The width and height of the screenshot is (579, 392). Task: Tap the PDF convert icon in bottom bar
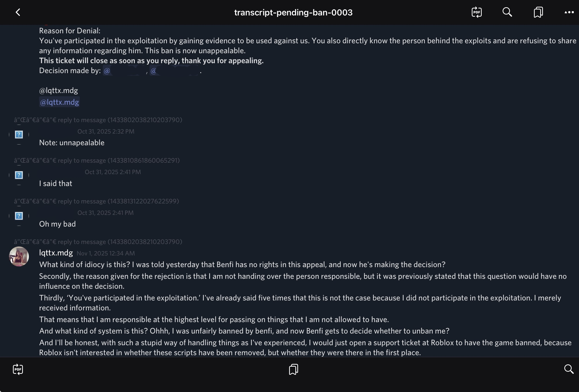coord(18,369)
